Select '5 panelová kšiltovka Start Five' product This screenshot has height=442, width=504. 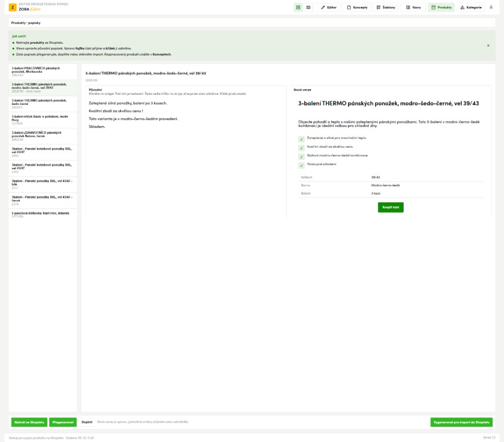pos(43,214)
